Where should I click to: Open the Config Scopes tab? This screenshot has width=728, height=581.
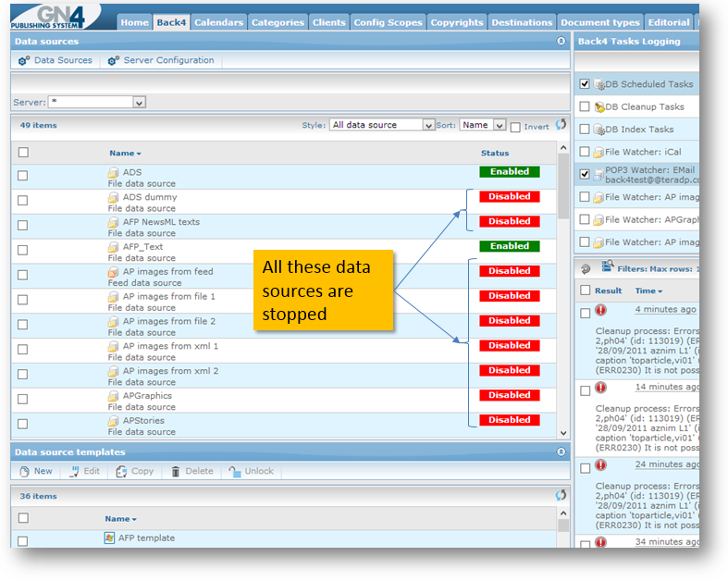coord(389,22)
